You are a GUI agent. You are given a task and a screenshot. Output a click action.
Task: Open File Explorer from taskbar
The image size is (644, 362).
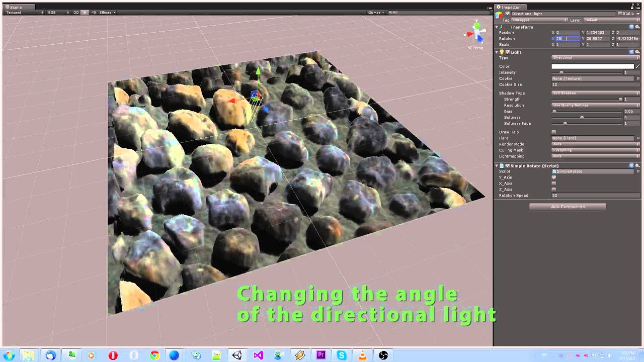pos(29,355)
